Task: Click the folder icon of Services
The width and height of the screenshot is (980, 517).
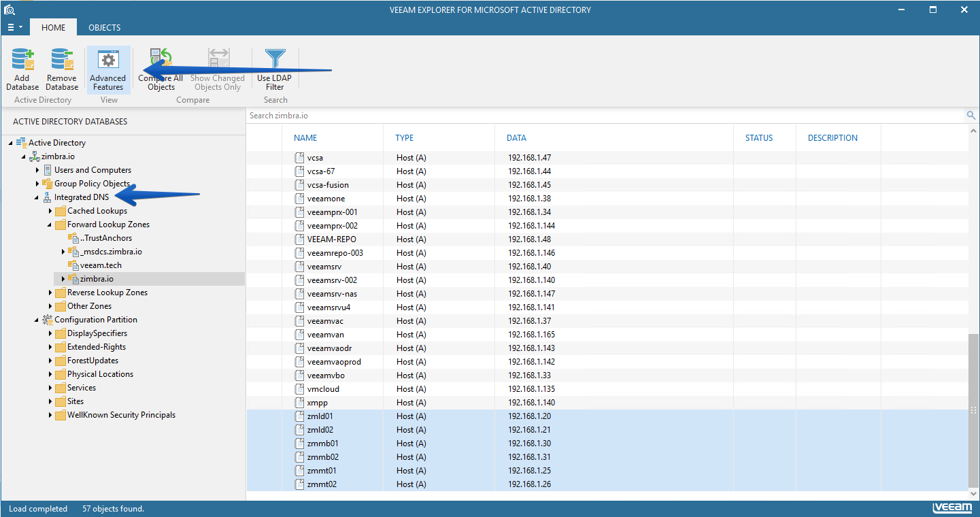Action: click(61, 388)
